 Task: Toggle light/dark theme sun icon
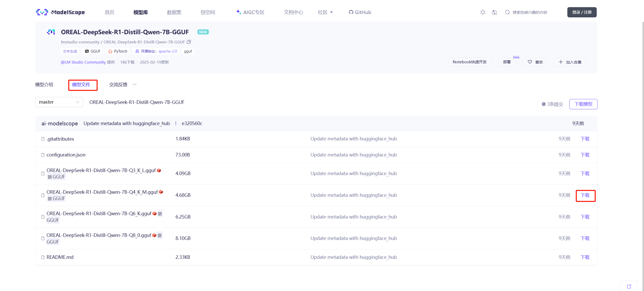482,12
